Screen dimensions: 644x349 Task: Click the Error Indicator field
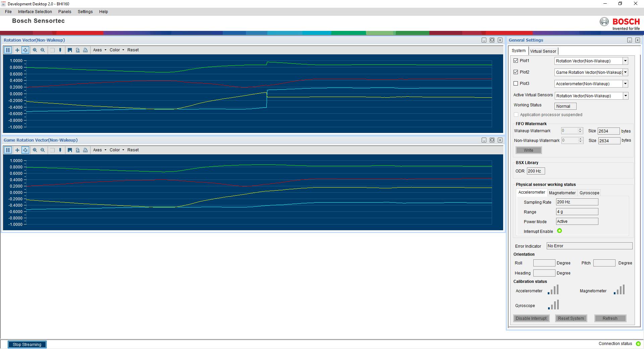[x=589, y=246]
